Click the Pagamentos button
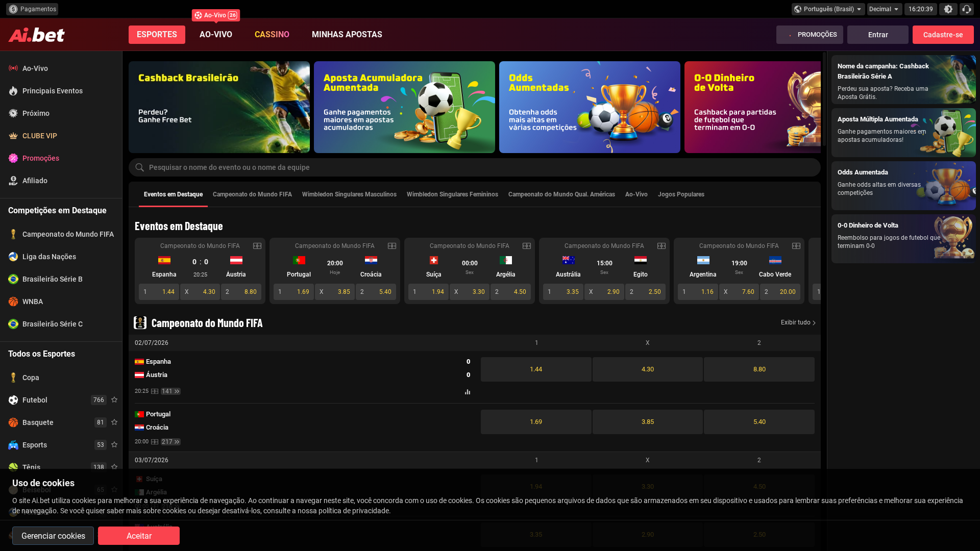Viewport: 980px width, 551px height. click(x=32, y=9)
